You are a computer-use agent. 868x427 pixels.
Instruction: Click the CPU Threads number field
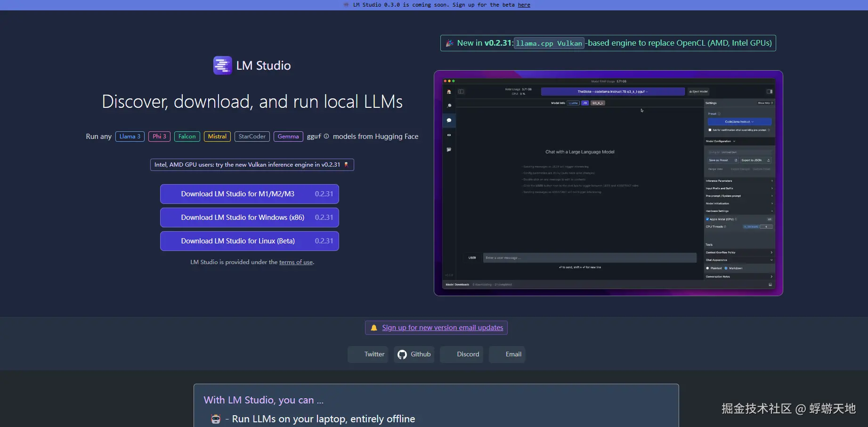tap(766, 227)
